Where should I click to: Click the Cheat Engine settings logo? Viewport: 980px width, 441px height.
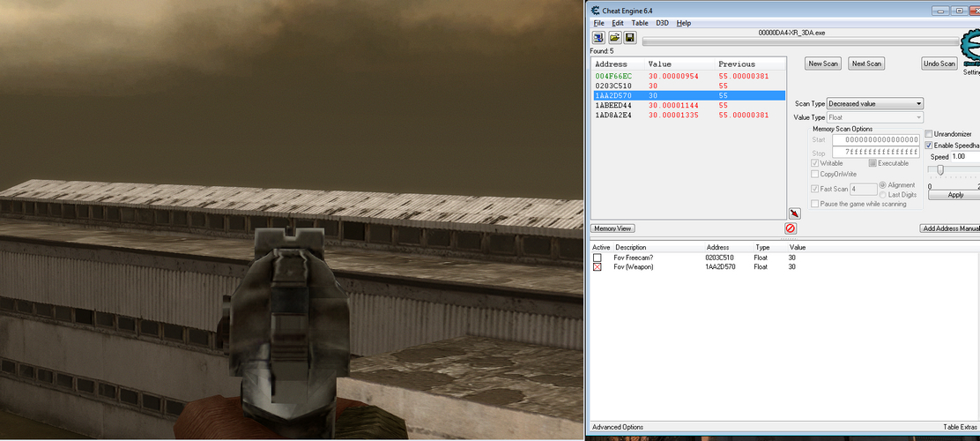[970, 52]
